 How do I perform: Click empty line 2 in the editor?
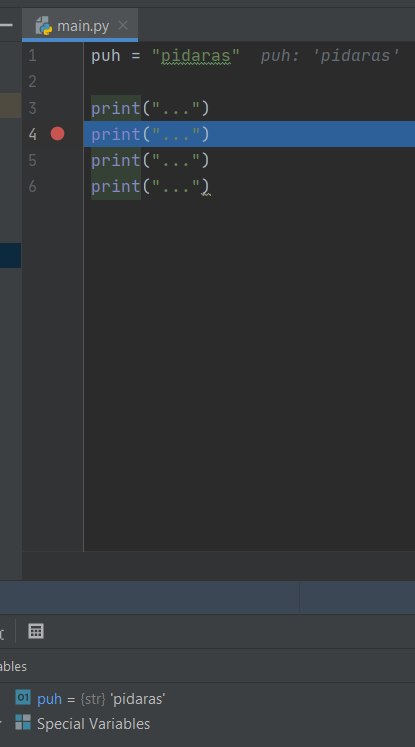pyautogui.click(x=249, y=82)
